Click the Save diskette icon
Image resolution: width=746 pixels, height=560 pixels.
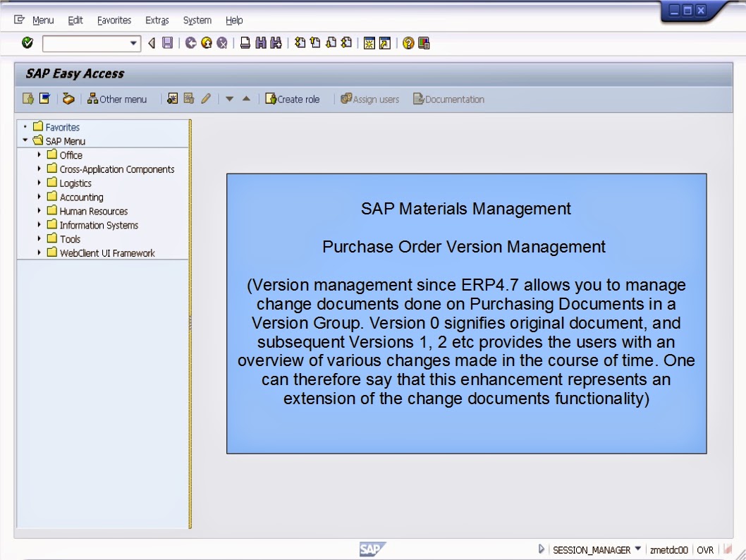coord(168,43)
